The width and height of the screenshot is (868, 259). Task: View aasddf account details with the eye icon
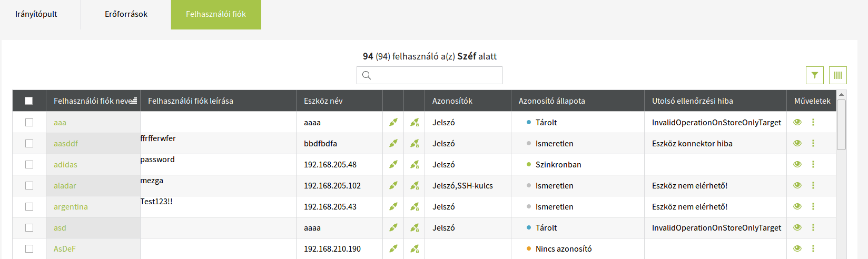pos(797,143)
